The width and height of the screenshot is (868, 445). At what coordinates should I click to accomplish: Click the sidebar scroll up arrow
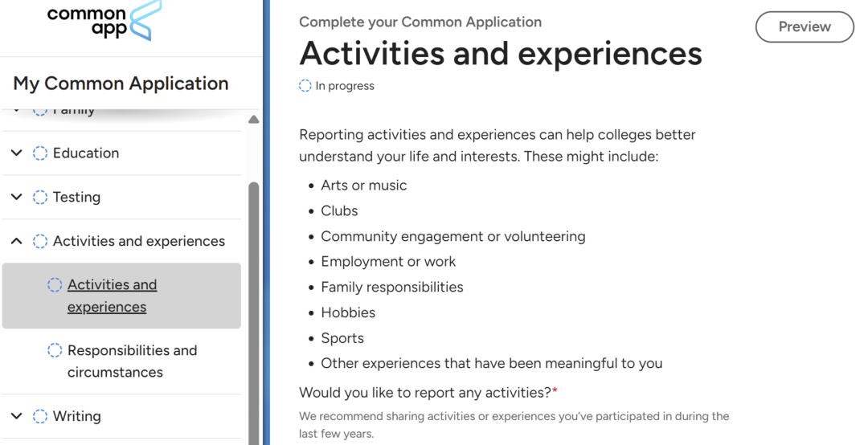253,120
